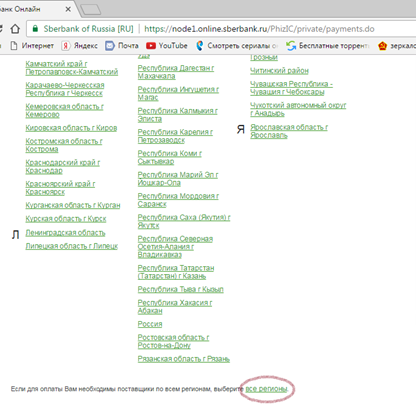This screenshot has height=416, width=416.
Task: Select Республика Карелия г Петрозаводск
Action: point(175,136)
